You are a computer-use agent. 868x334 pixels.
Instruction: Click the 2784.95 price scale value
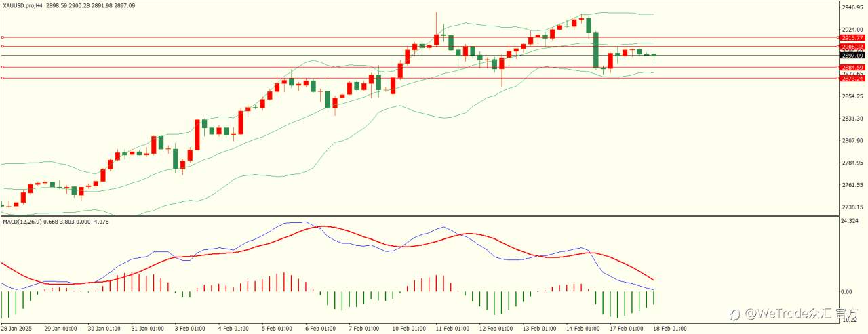tap(852, 163)
